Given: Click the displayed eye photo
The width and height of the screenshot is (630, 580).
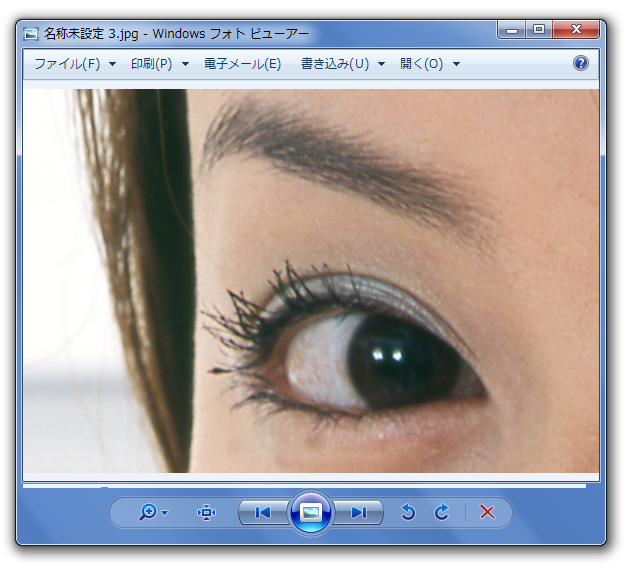Looking at the screenshot, I should click(311, 281).
